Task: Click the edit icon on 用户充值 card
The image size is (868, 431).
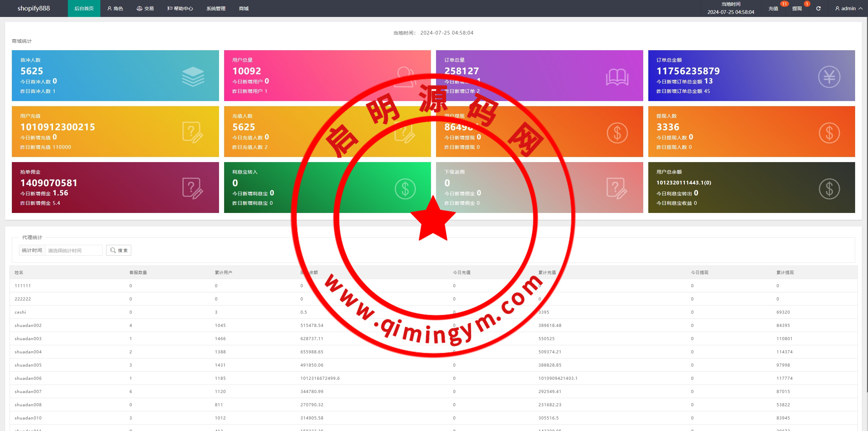Action: 193,132
